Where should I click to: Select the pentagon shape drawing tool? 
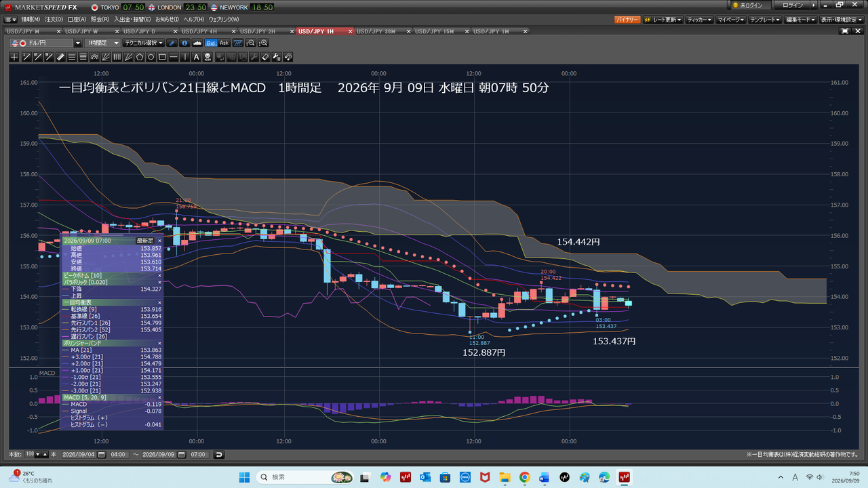(140, 57)
